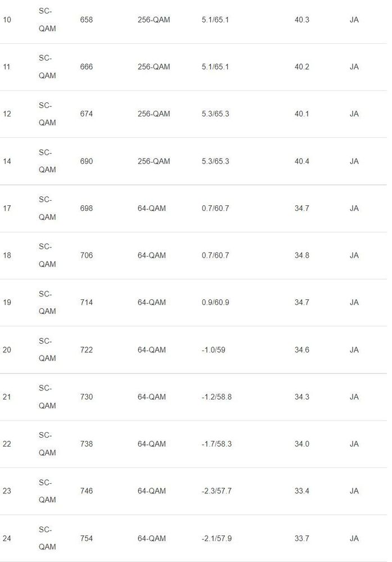Click the 33.7 signal value

coord(302,538)
